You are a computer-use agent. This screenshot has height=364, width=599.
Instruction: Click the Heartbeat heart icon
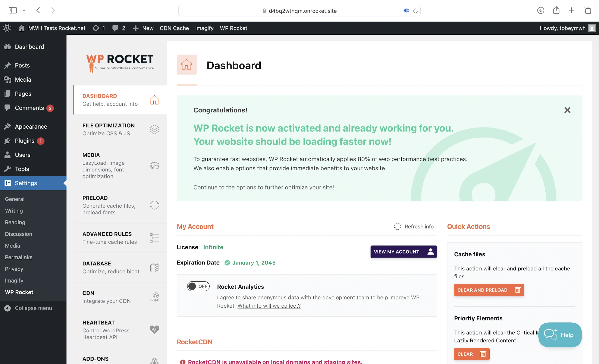[154, 329]
